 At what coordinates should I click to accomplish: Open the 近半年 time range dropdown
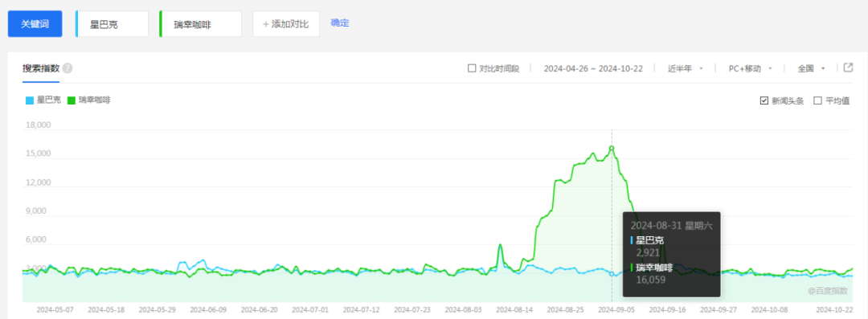click(x=686, y=68)
